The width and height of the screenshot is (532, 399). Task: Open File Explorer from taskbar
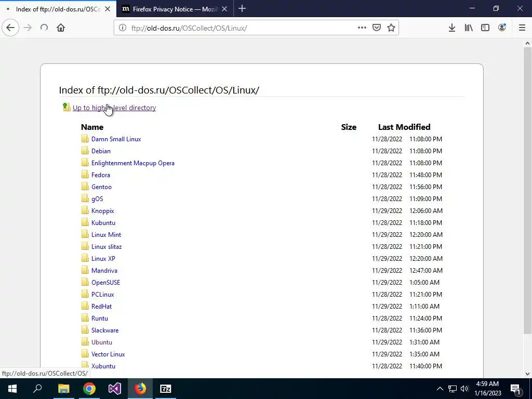click(x=63, y=389)
